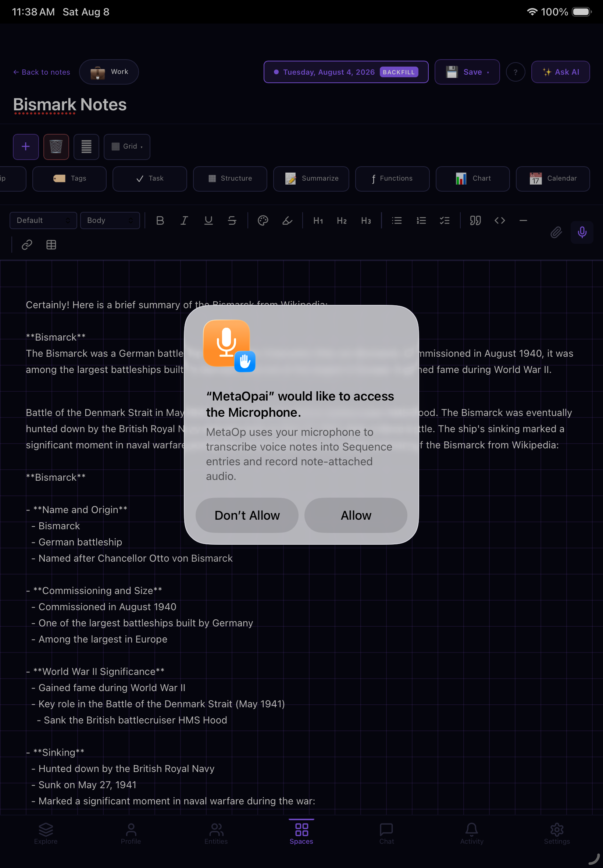Start voice recording with microphone button

[x=582, y=232]
